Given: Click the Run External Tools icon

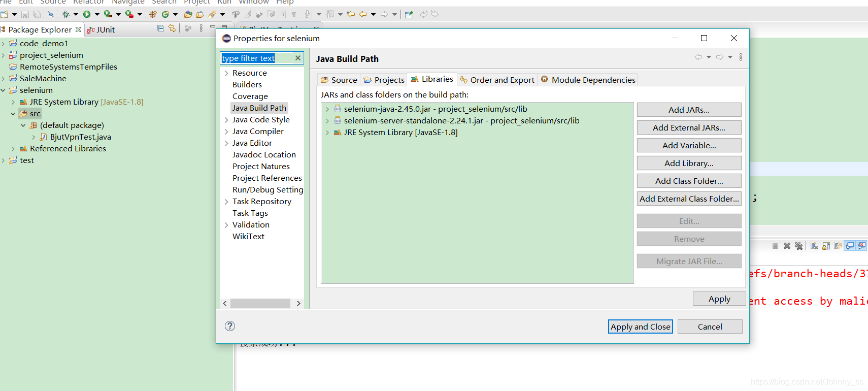Looking at the screenshot, I should (x=129, y=14).
